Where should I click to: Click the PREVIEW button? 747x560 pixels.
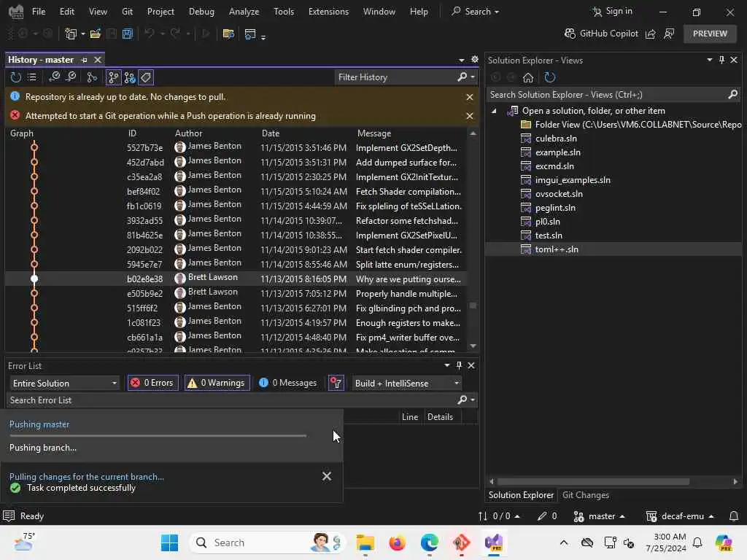click(710, 34)
